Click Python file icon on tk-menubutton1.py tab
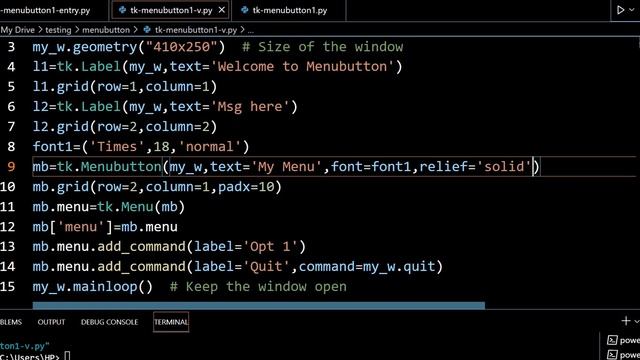Screen dimensions: 640x360 pos(244,10)
